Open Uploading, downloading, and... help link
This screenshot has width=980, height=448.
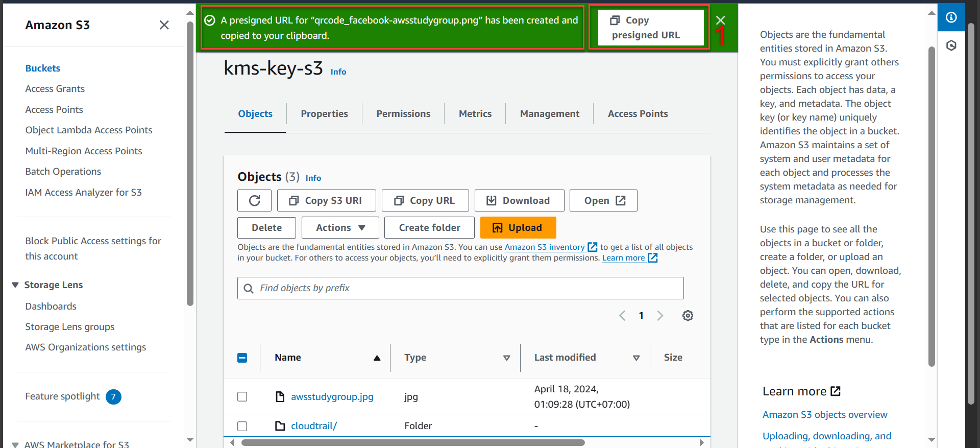(827, 436)
